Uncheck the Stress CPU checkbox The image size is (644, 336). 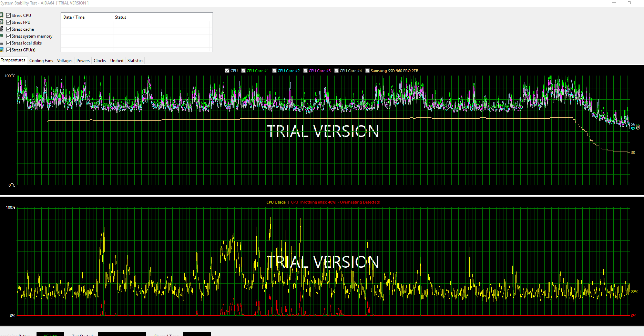[x=9, y=16]
